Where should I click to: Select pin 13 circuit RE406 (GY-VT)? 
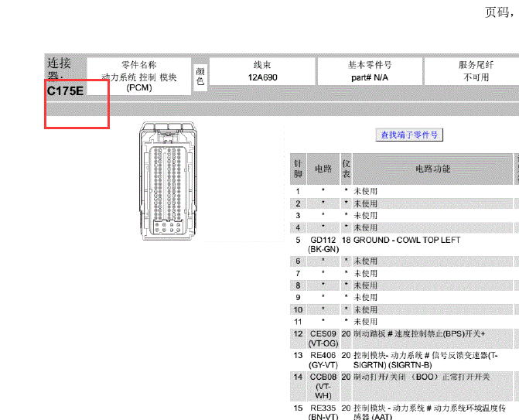pyautogui.click(x=323, y=360)
